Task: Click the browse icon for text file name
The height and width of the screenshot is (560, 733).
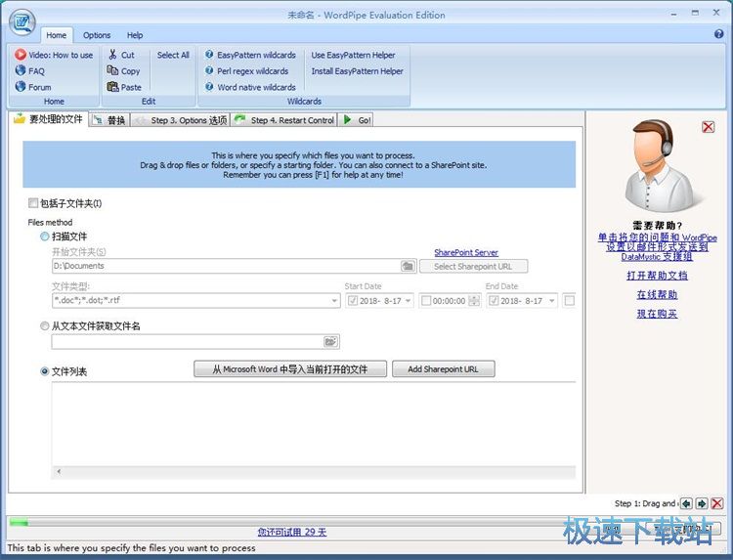Action: click(x=331, y=342)
